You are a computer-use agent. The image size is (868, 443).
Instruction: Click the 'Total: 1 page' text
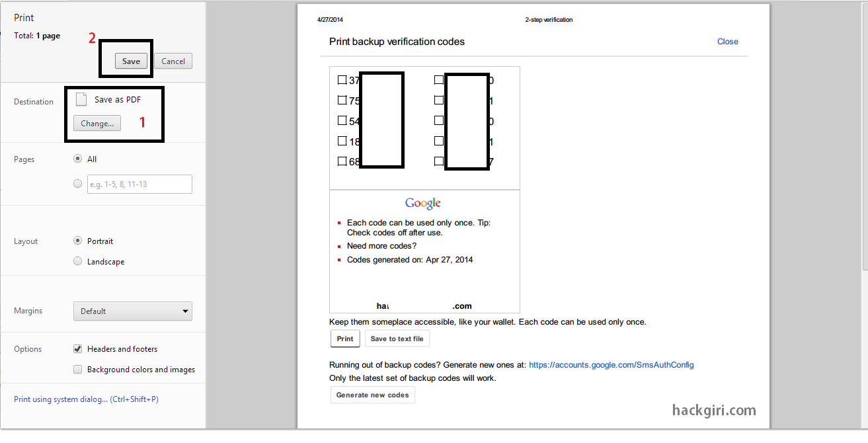(37, 36)
